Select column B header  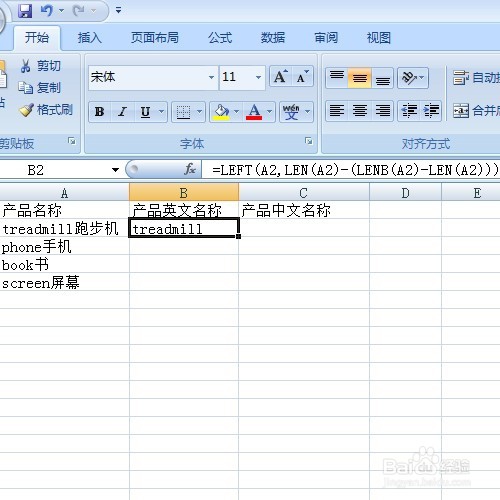(184, 193)
